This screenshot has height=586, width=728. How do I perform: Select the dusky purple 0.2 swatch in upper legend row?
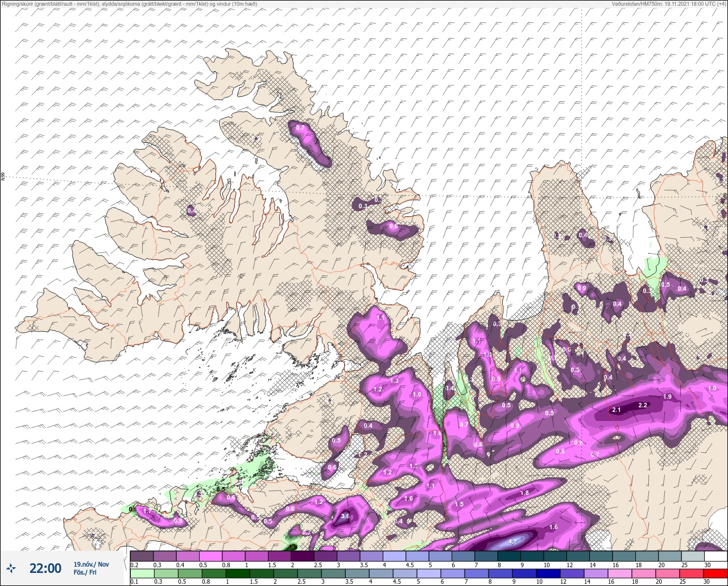point(142,556)
